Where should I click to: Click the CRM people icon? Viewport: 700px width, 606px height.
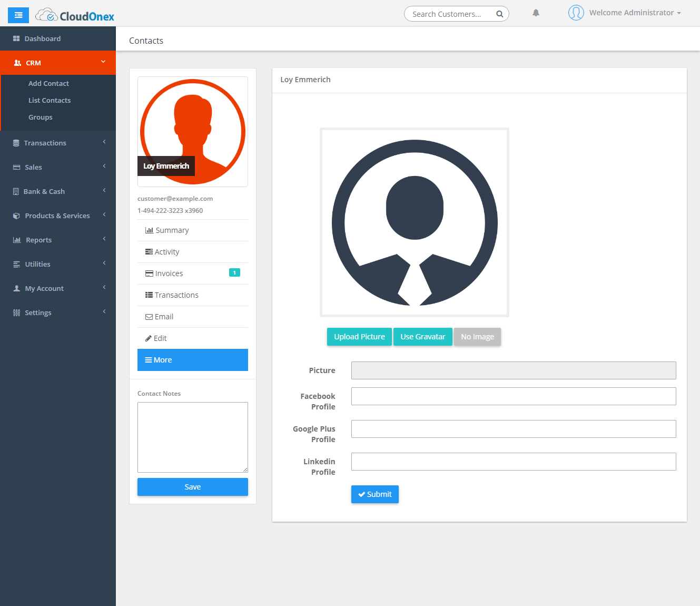click(17, 63)
